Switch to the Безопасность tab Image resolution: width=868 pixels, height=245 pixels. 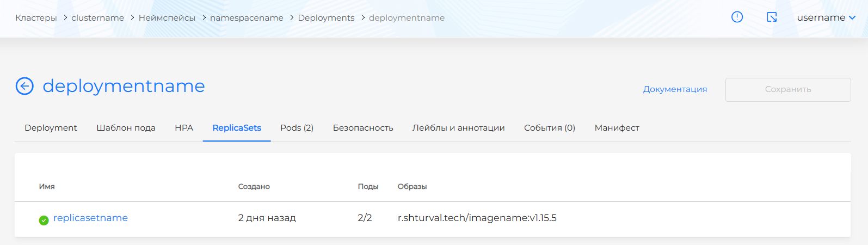[363, 128]
